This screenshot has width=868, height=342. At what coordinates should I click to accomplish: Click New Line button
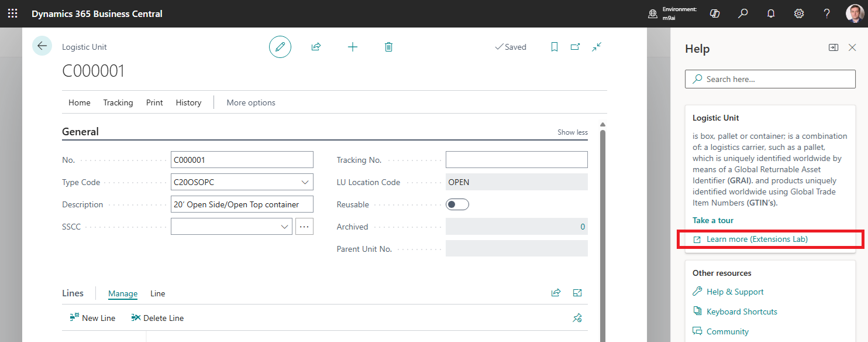(x=93, y=318)
